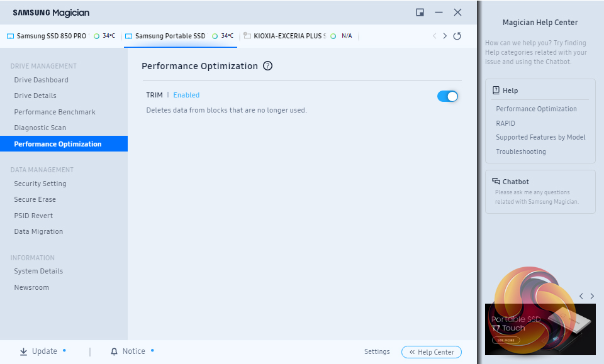
Task: Click SEE MORE on the T7 Touch banner
Action: 506,340
